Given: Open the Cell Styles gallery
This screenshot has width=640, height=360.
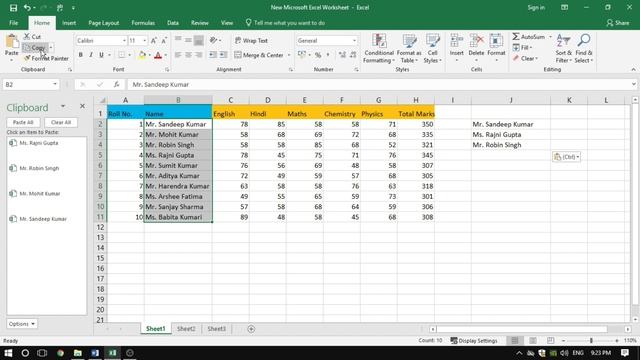Looking at the screenshot, I should pos(432,48).
